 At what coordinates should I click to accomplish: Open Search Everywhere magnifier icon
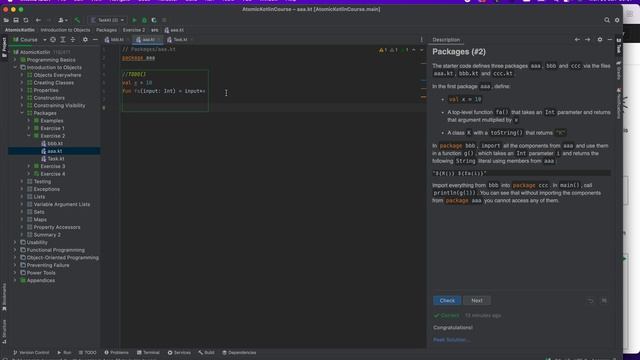pos(607,20)
